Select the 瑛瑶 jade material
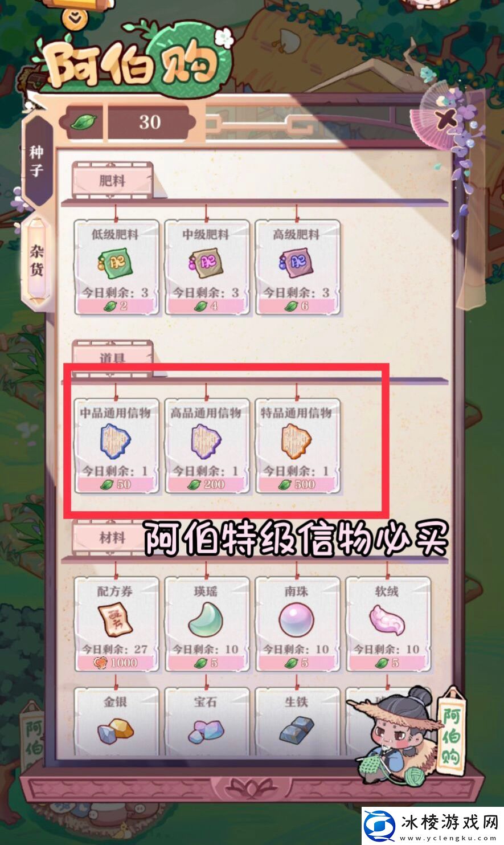This screenshot has width=504, height=845. click(x=207, y=624)
